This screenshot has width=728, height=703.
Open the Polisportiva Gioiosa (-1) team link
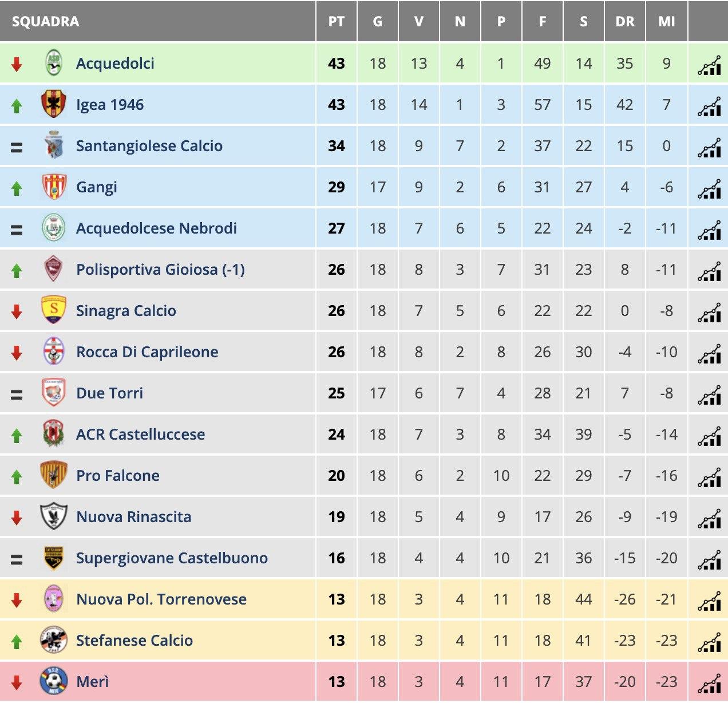pos(160,270)
